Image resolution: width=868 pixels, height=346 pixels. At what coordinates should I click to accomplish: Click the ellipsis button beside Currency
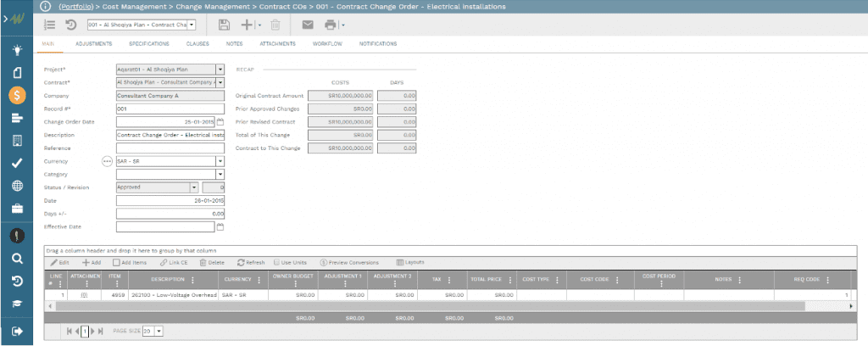click(x=108, y=161)
